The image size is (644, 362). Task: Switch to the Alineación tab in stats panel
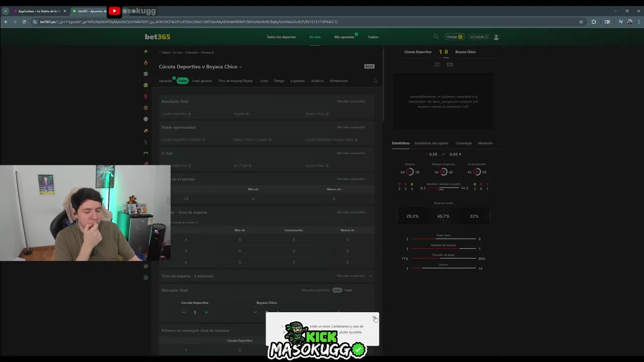[485, 143]
